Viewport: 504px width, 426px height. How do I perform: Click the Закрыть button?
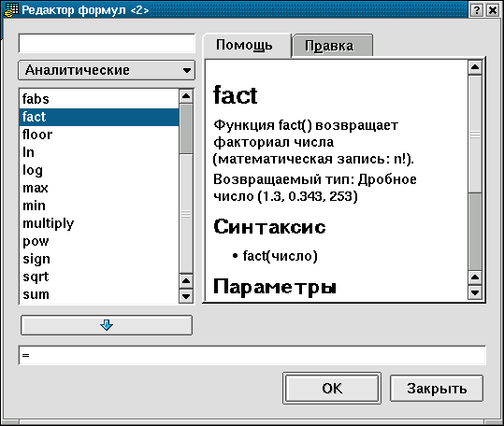point(437,389)
